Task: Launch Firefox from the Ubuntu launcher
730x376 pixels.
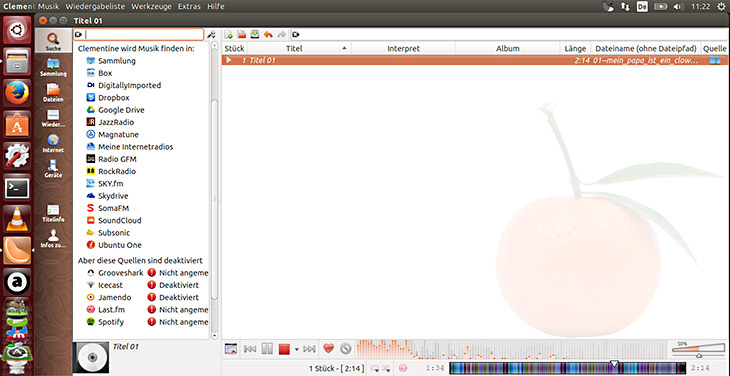Action: point(17,92)
